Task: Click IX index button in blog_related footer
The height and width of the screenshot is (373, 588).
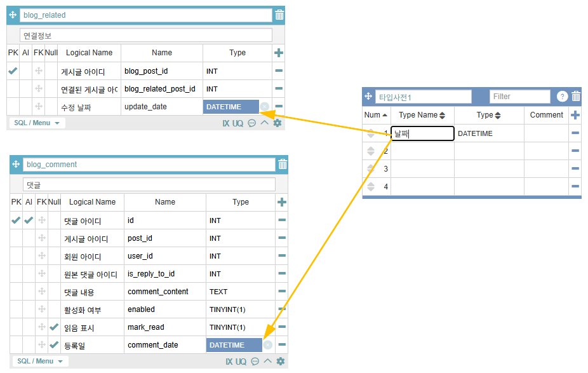Action: pos(225,123)
